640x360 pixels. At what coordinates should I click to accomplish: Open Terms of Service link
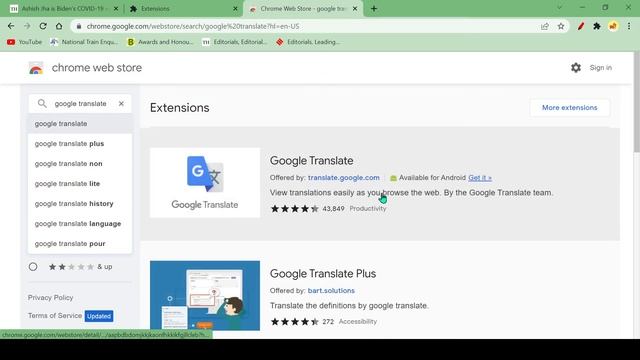[55, 316]
